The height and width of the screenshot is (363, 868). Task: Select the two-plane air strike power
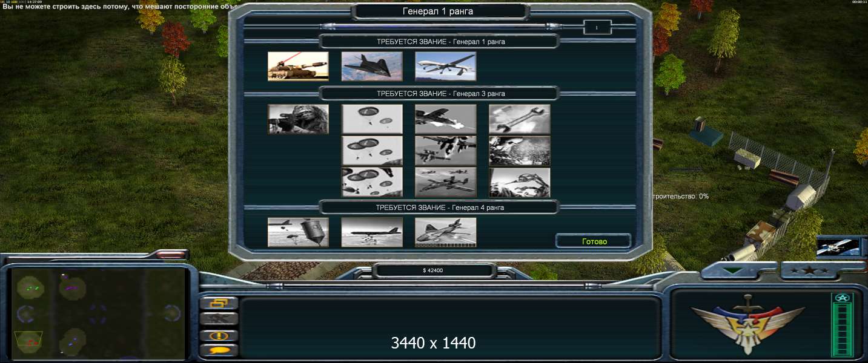(446, 151)
